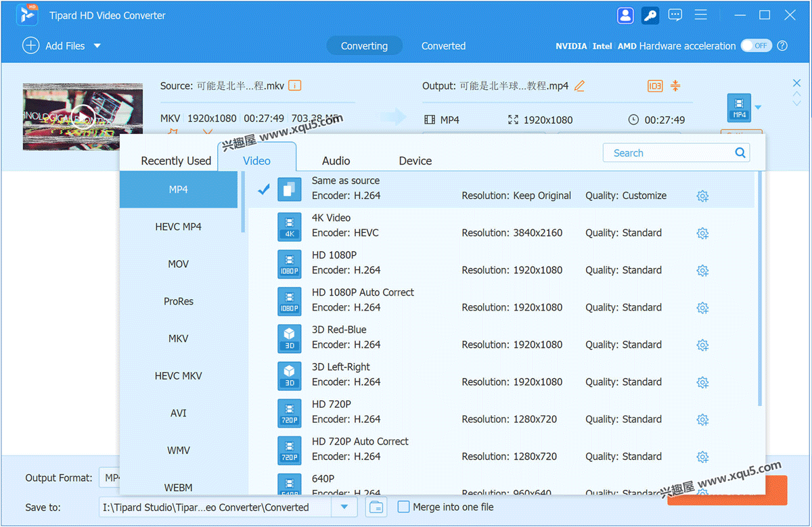
Task: Choose HEVC MKV in the format list
Action: click(x=179, y=375)
